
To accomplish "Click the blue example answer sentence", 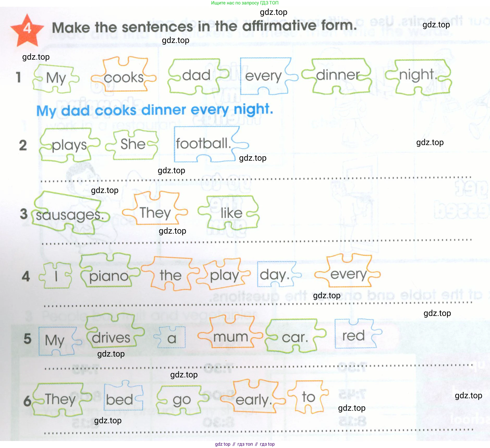I will 155,110.
